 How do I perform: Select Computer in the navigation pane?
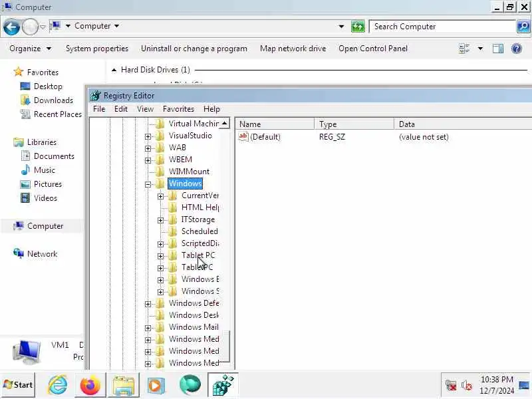[x=45, y=226]
